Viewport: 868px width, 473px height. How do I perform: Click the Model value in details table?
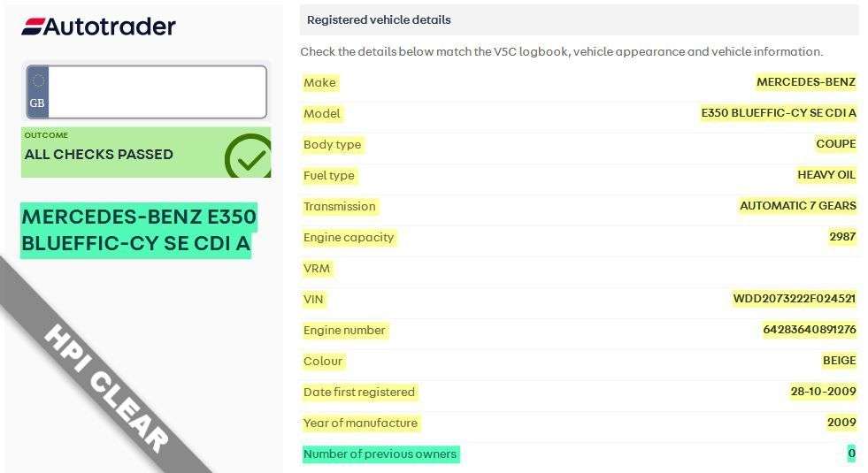pos(778,113)
